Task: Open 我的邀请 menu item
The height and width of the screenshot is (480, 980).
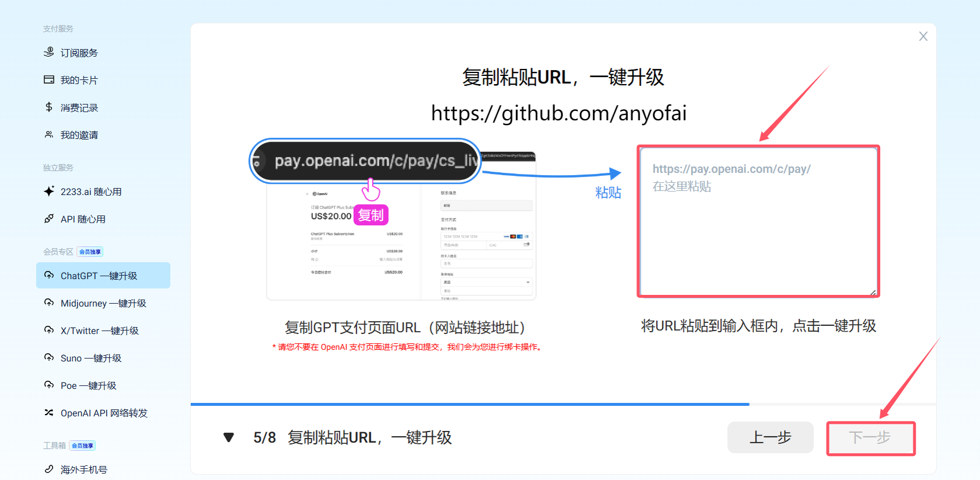Action: coord(103,135)
